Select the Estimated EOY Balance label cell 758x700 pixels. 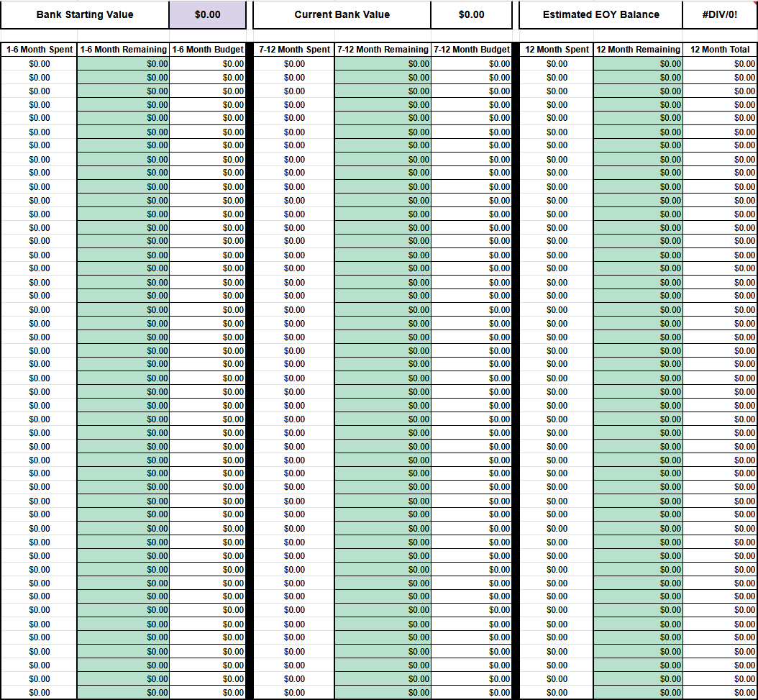point(601,14)
